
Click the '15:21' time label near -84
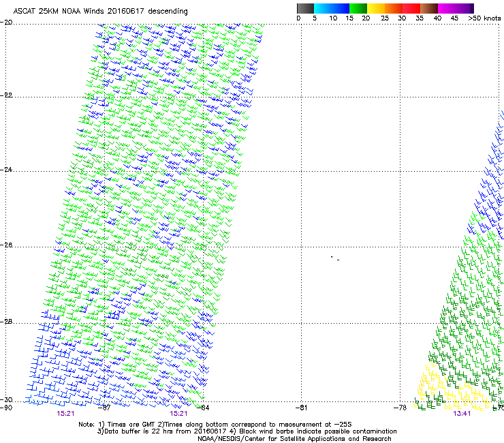pyautogui.click(x=178, y=414)
